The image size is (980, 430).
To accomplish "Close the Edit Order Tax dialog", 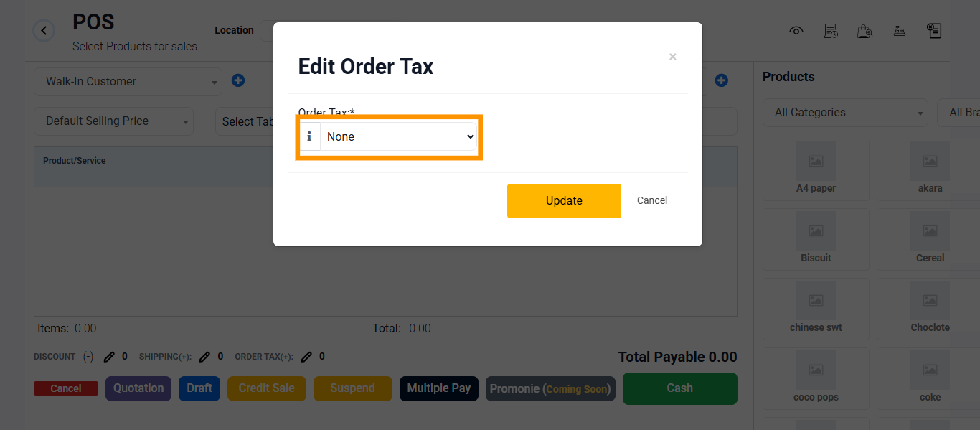I will 672,57.
